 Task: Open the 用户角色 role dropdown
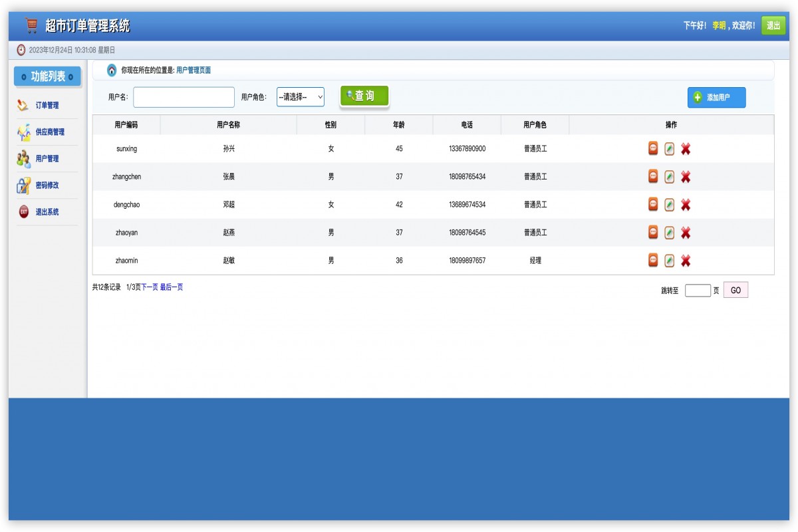click(300, 97)
